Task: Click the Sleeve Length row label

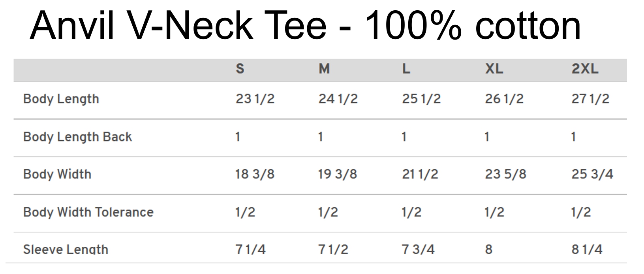Action: point(66,249)
